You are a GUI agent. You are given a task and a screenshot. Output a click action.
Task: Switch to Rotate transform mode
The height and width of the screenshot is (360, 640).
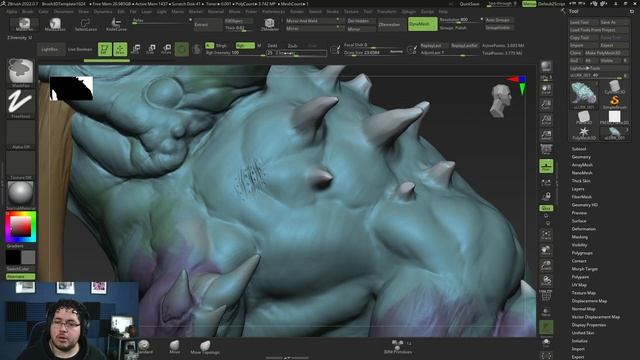click(x=166, y=49)
